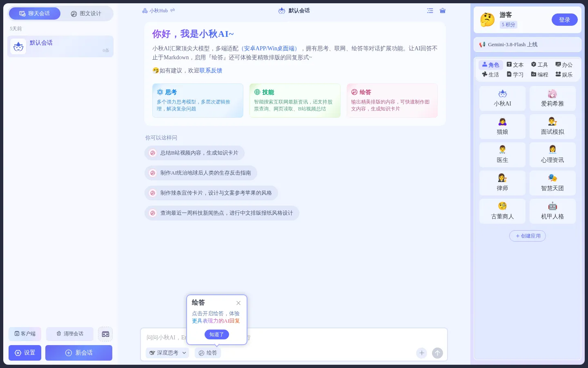The image size is (588, 368).
Task: Click the message input field
Action: [294, 338]
